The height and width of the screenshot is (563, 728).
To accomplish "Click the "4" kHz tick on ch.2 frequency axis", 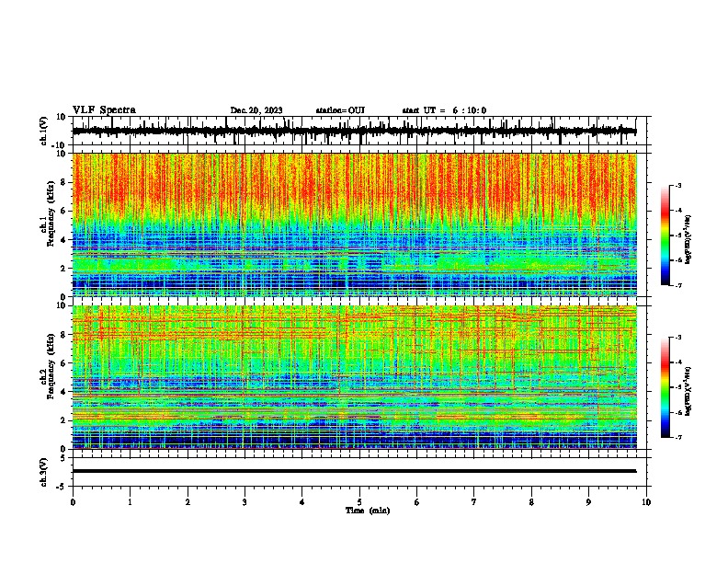I will pos(63,392).
